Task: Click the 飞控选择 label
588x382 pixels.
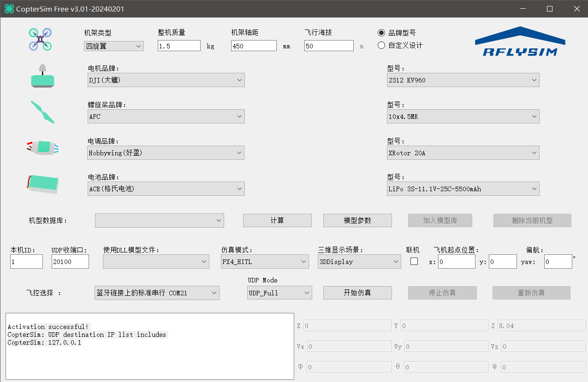Action: (x=43, y=293)
